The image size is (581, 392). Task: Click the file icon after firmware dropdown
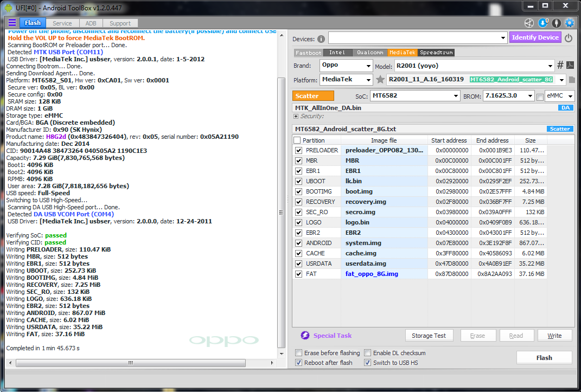(572, 80)
